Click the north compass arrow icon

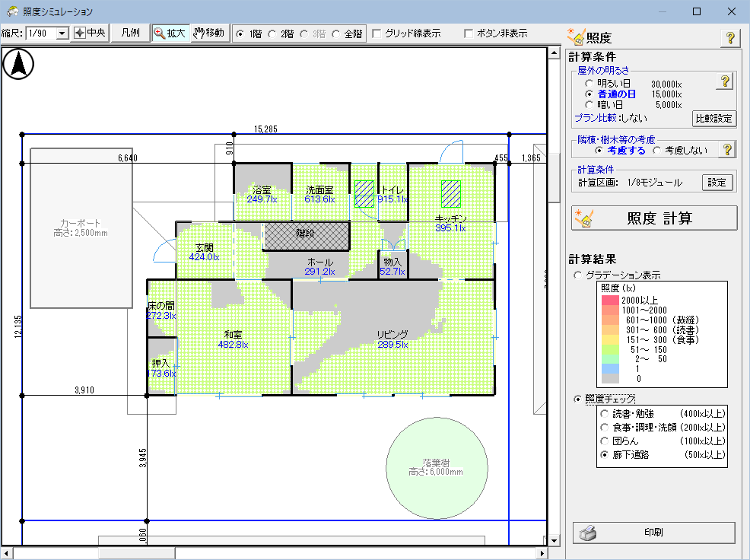[x=18, y=64]
